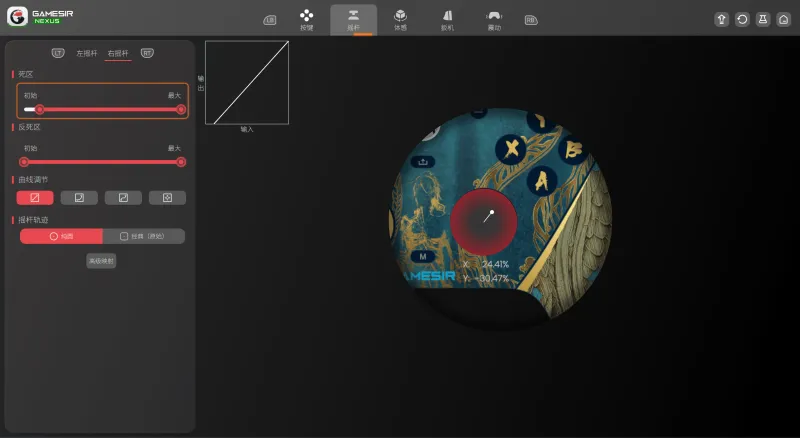Click the LT icon in side panel

coord(58,53)
